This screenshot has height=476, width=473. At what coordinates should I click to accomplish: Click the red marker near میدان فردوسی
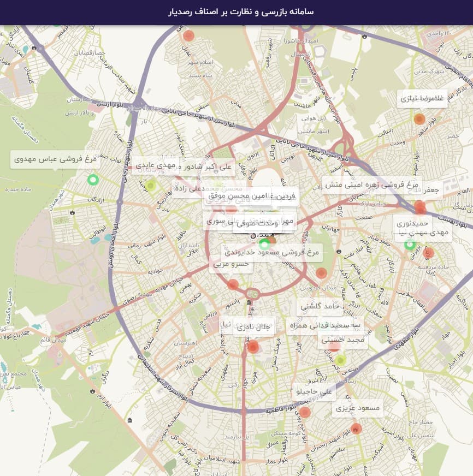pyautogui.click(x=321, y=273)
